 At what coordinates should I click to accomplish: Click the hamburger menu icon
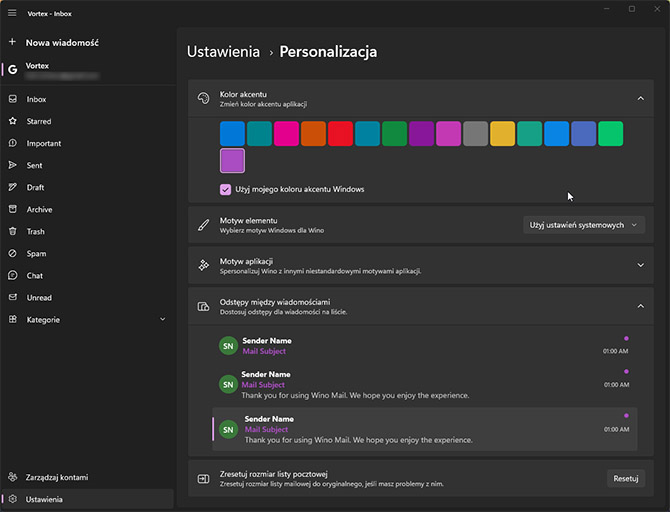click(12, 13)
